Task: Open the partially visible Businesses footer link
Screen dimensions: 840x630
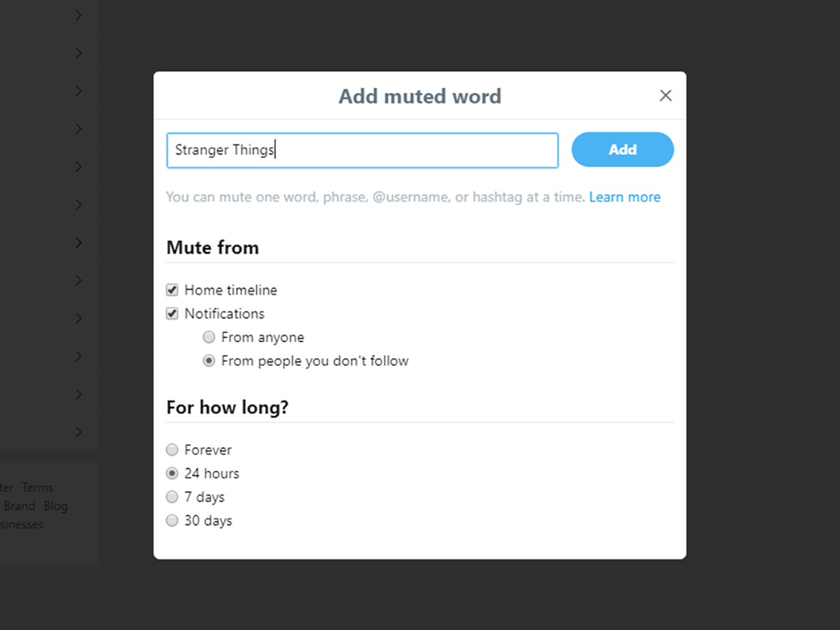Action: [x=22, y=524]
